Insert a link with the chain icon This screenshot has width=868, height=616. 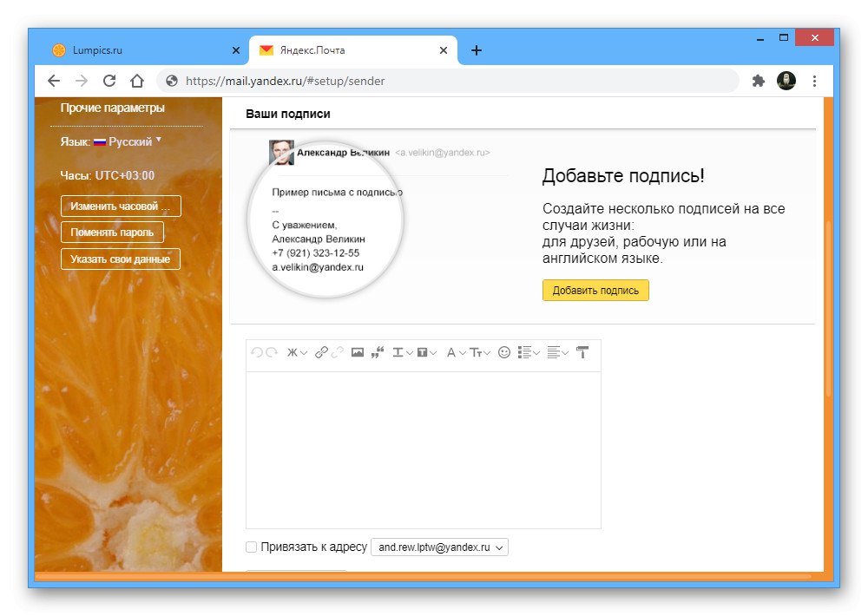pos(321,352)
